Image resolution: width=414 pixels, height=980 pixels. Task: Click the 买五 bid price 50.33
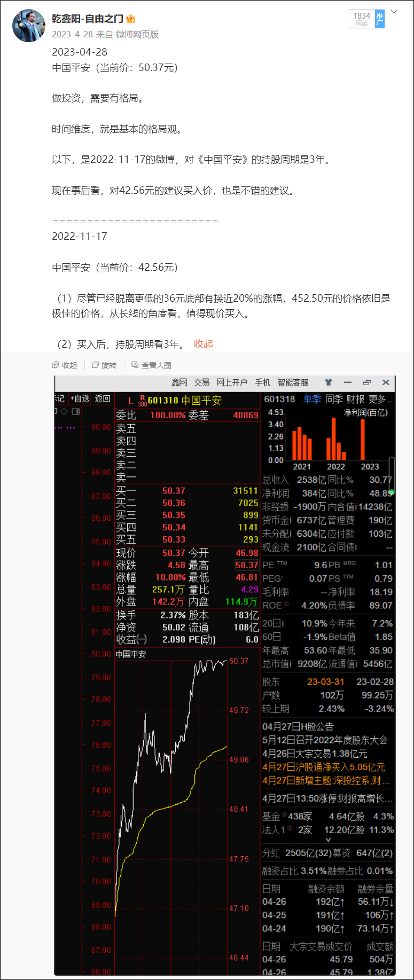[x=174, y=539]
